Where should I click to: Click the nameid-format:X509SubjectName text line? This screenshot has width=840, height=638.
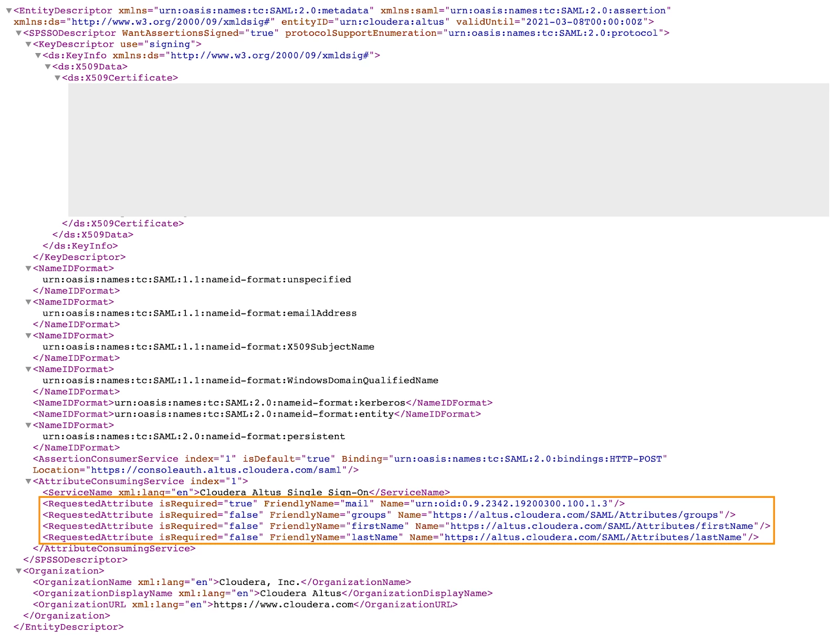208,347
